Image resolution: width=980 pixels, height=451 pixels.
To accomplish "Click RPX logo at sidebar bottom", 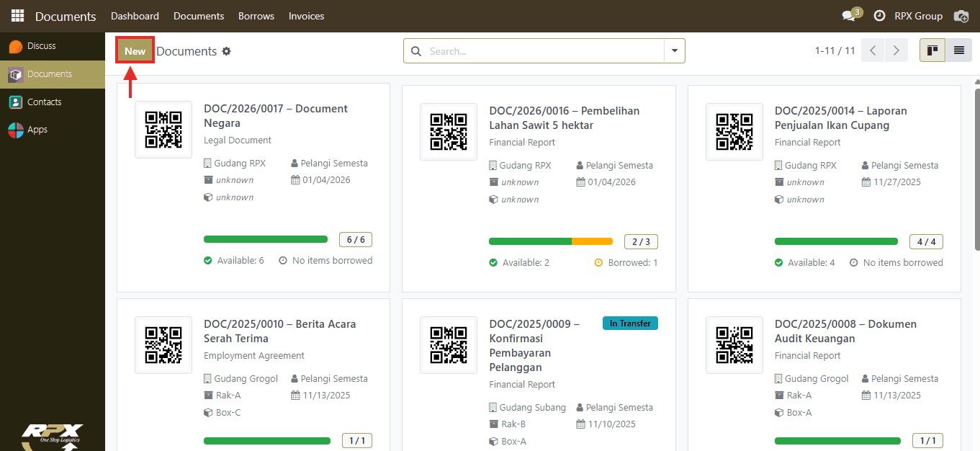I will click(x=52, y=437).
